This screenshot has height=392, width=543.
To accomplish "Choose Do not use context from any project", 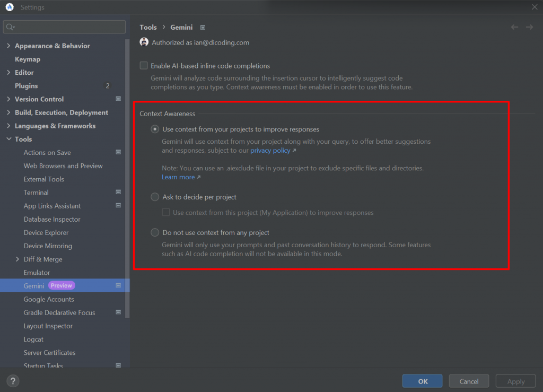I will [154, 232].
